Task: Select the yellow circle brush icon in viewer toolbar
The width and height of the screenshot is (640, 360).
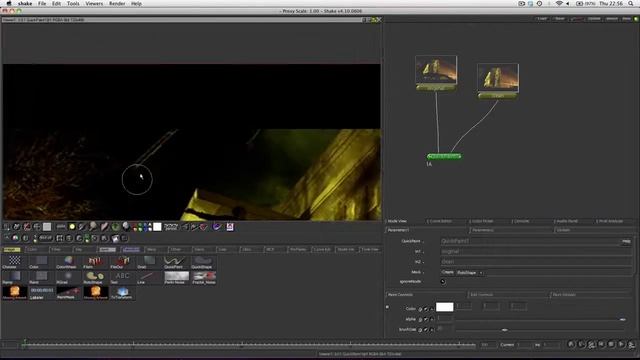Action: pyautogui.click(x=72, y=227)
